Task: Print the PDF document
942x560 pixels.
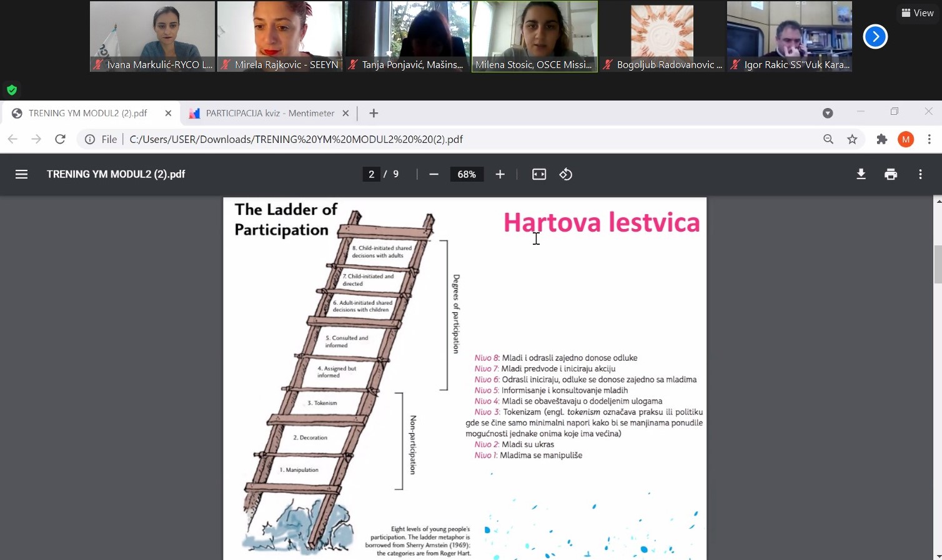Action: tap(891, 174)
